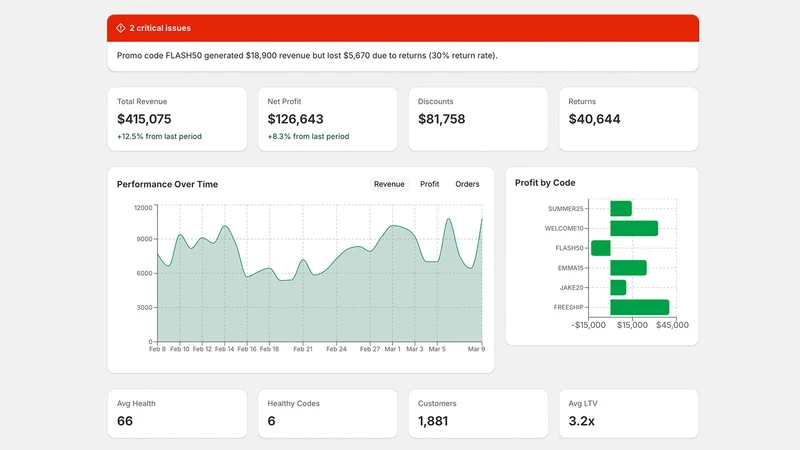Image resolution: width=800 pixels, height=450 pixels.
Task: Click the FREESHIP profit bar
Action: pyautogui.click(x=640, y=307)
